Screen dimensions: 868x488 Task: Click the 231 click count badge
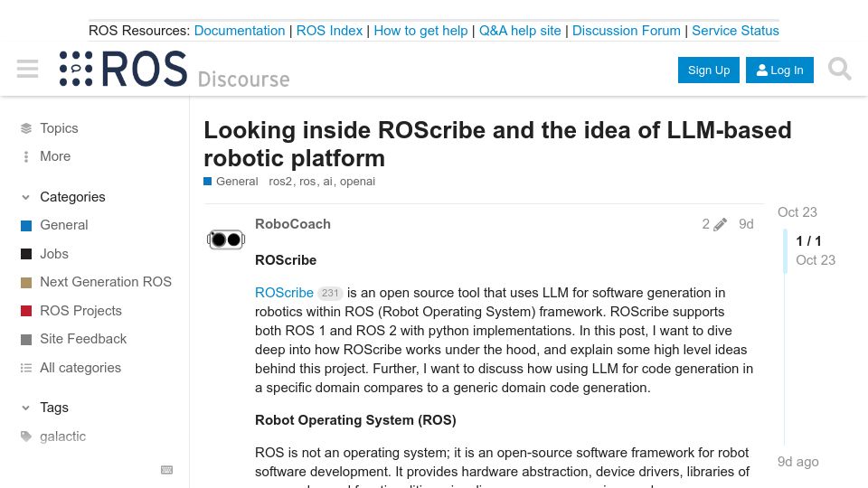330,293
